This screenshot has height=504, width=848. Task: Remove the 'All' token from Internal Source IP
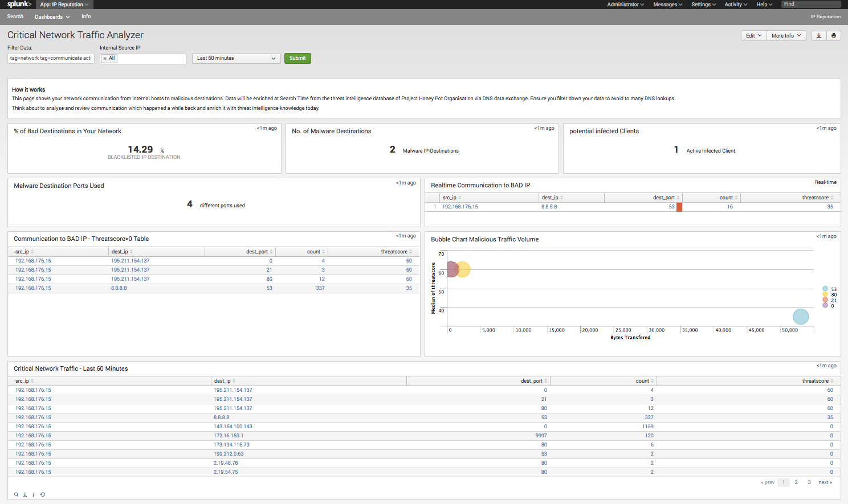tap(105, 59)
